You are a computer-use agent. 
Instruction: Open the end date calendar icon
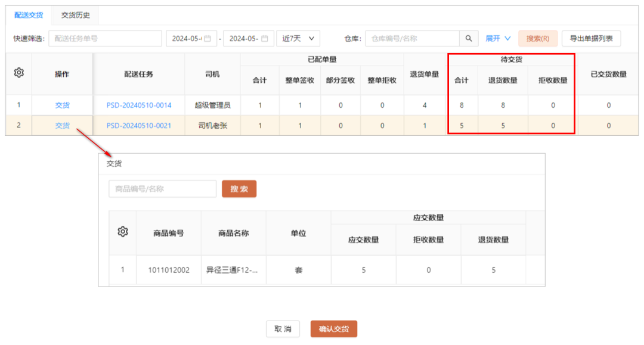pyautogui.click(x=265, y=39)
